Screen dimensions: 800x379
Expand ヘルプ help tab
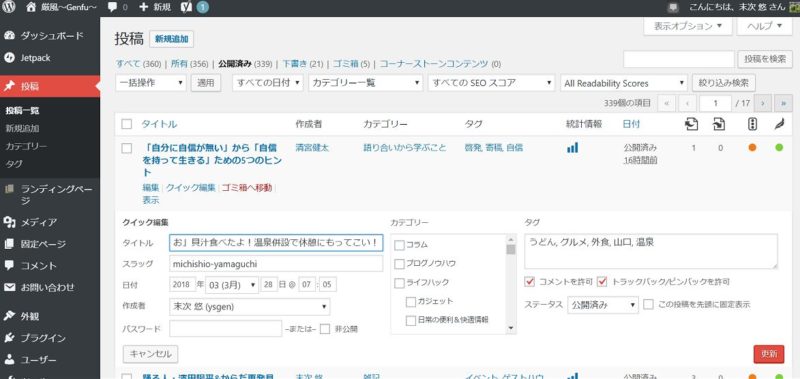coord(764,26)
